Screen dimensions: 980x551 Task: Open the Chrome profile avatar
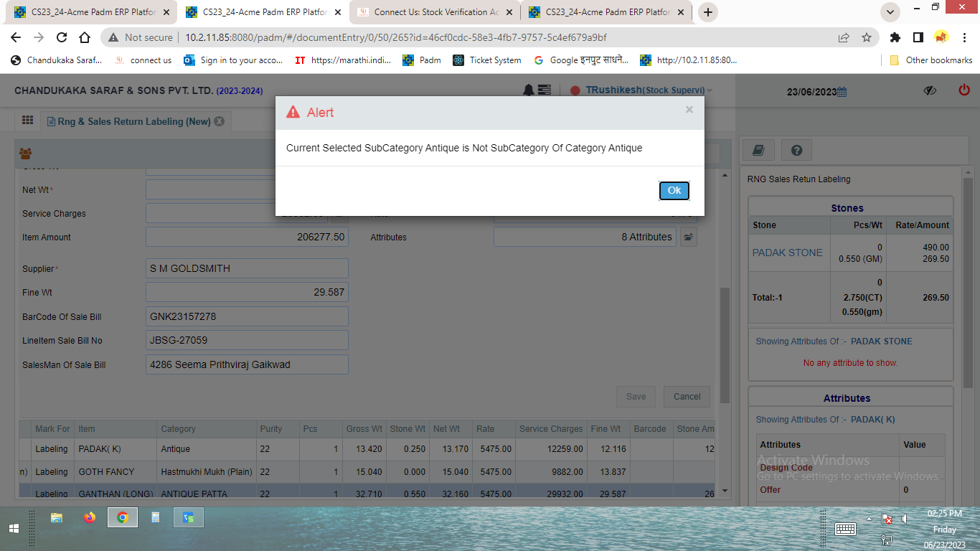pyautogui.click(x=941, y=37)
